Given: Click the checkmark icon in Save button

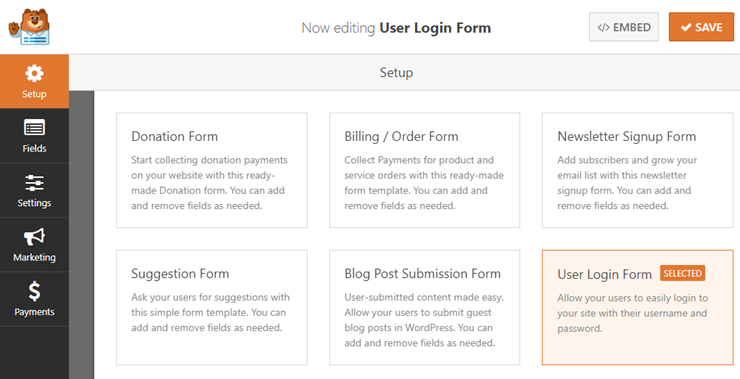Looking at the screenshot, I should [x=686, y=27].
